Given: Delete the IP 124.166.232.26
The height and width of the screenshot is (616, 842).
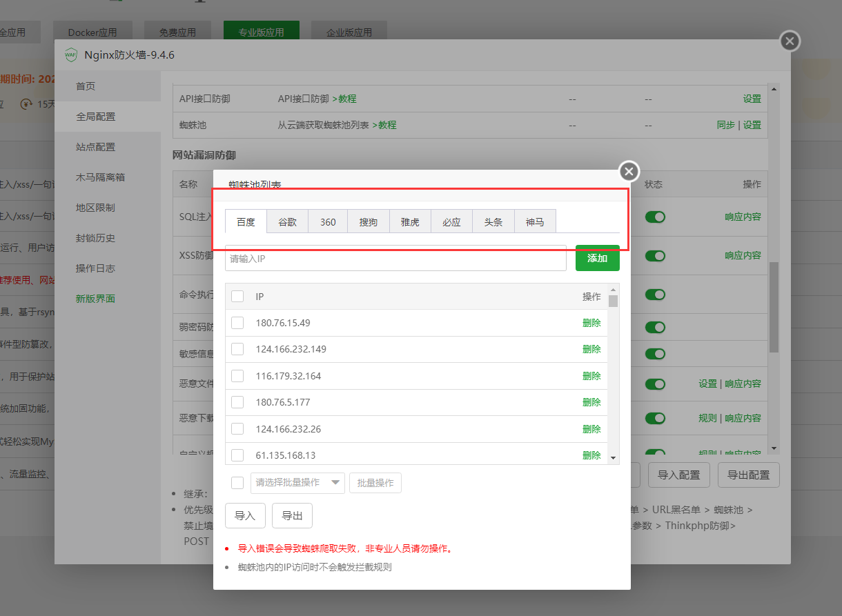Looking at the screenshot, I should point(591,429).
